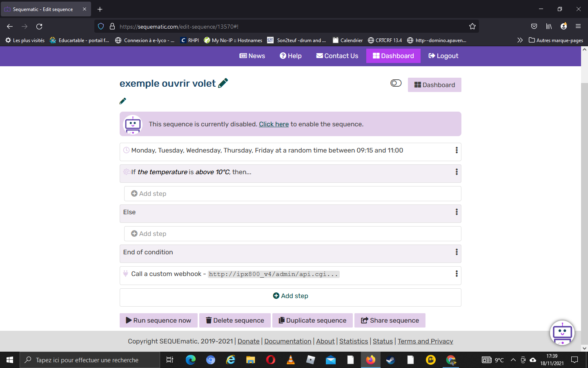Click Run sequence now button
This screenshot has width=588, height=368.
pos(158,321)
